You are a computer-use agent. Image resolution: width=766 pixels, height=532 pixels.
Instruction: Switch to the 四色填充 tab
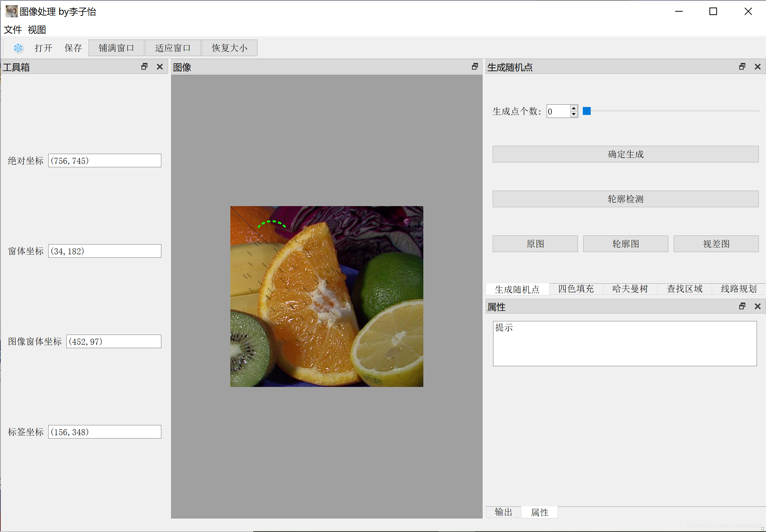coord(576,289)
